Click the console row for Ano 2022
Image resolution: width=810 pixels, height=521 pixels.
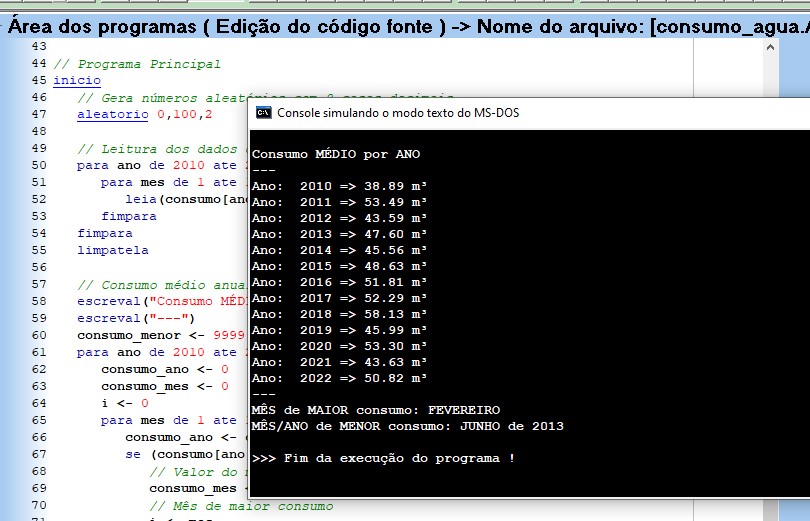[339, 378]
